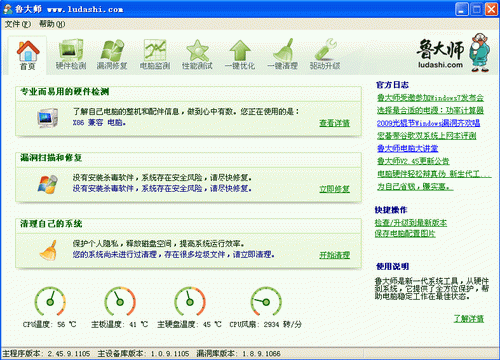500x360 pixels.
Task: Click the 查看详情 link
Action: tap(334, 123)
